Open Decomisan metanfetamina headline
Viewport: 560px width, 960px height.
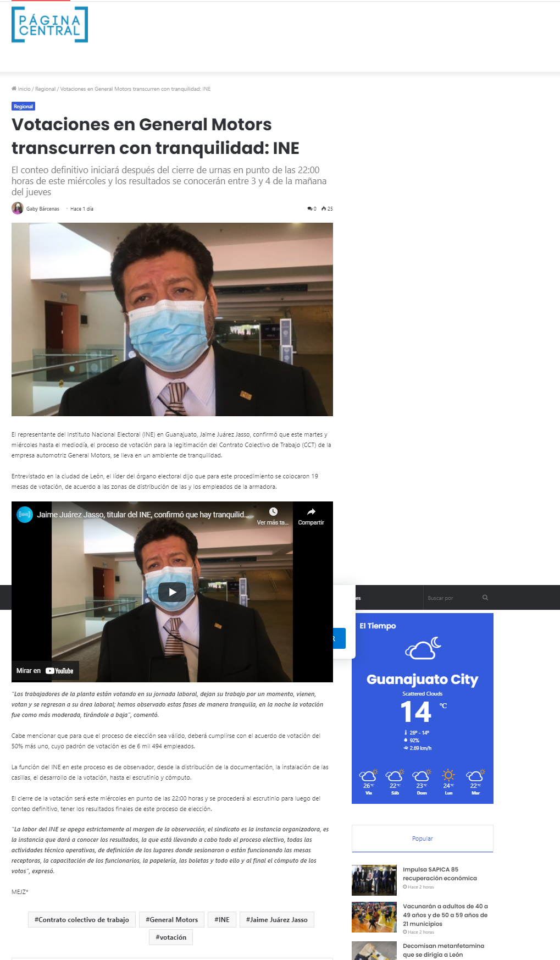pos(443,950)
